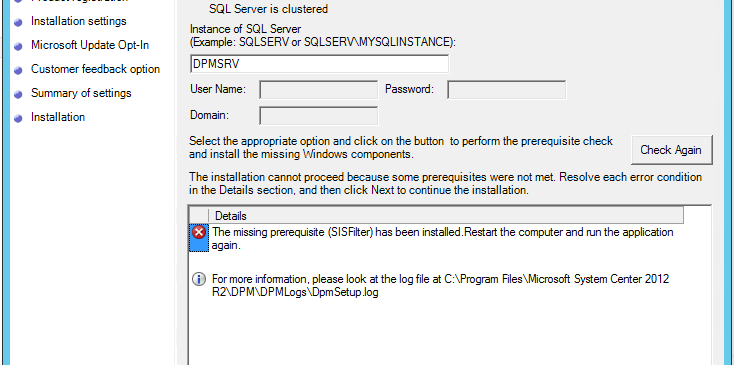Click the bullet beside Microsoft Update Opt-In

18,46
